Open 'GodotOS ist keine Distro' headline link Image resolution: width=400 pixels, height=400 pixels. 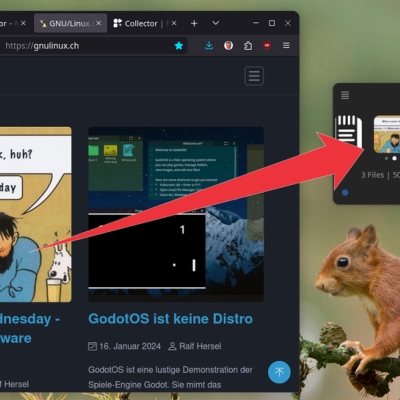[x=170, y=319]
